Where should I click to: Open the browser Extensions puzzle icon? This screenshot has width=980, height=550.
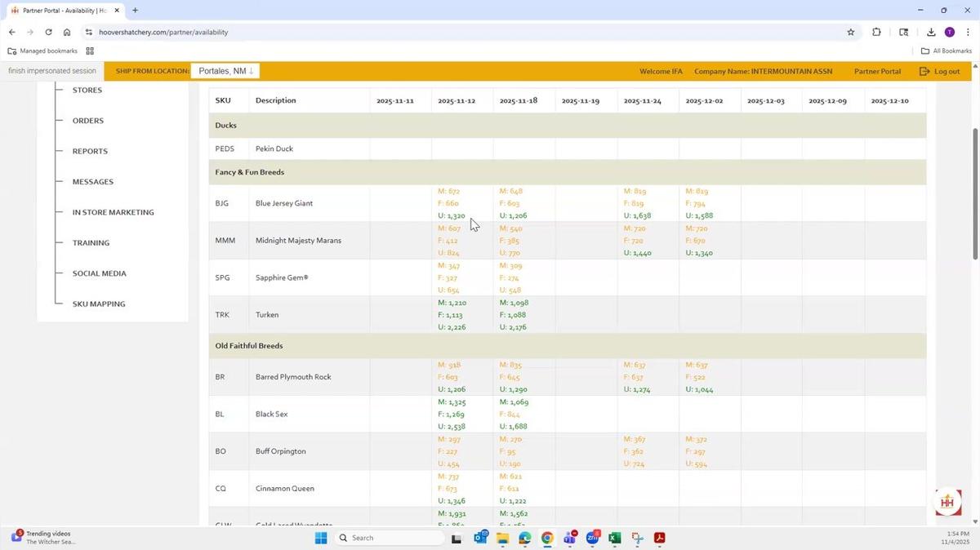click(x=876, y=32)
